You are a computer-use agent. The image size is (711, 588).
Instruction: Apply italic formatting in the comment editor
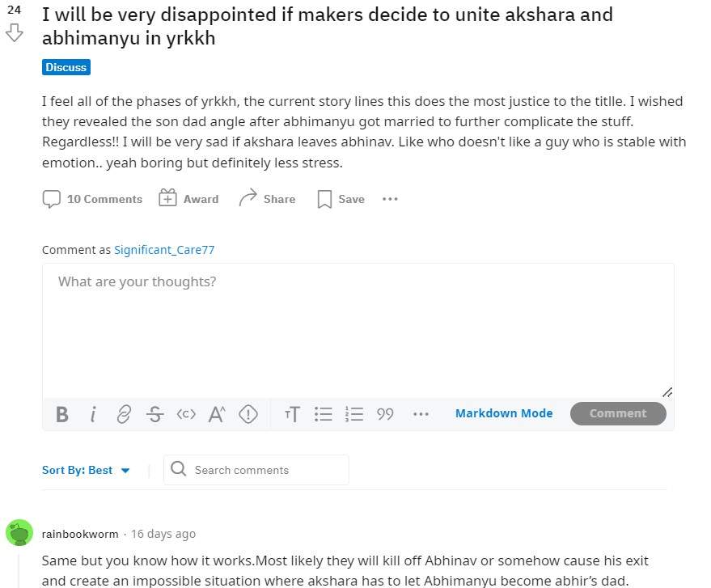[x=92, y=414]
